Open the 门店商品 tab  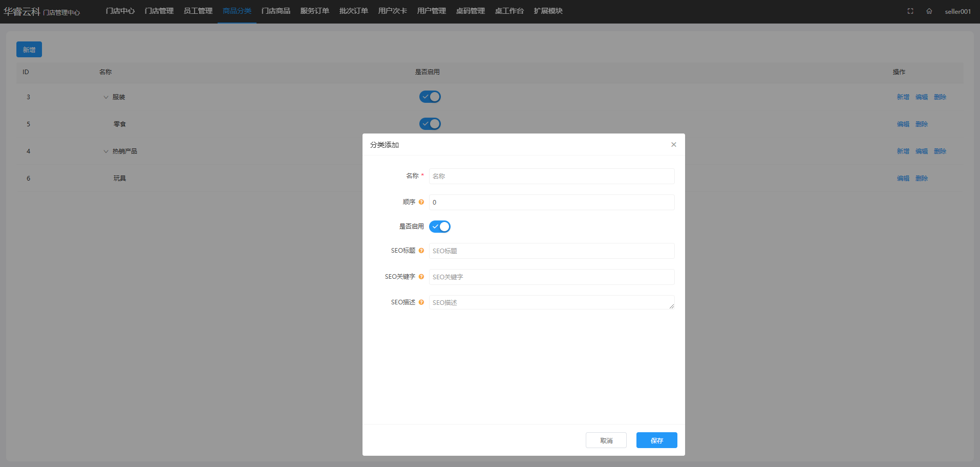(275, 11)
